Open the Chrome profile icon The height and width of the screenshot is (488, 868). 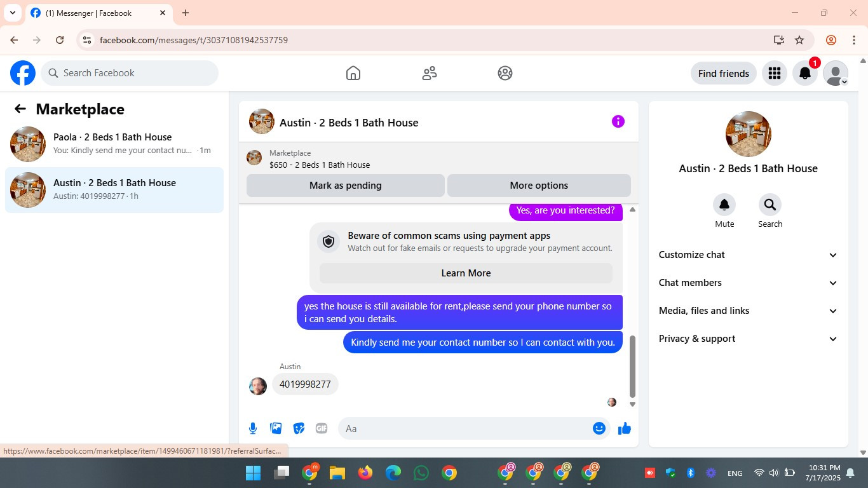831,40
